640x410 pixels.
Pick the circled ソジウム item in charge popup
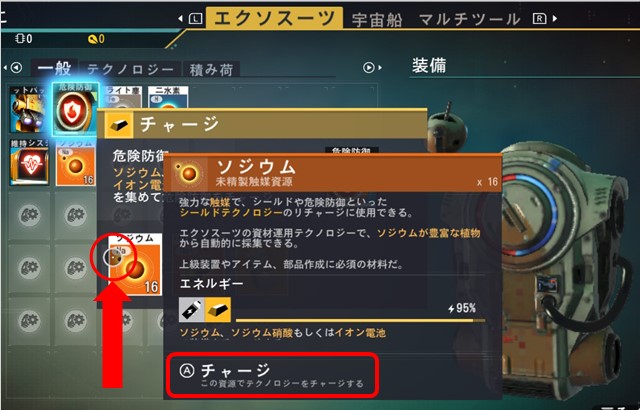click(x=135, y=264)
